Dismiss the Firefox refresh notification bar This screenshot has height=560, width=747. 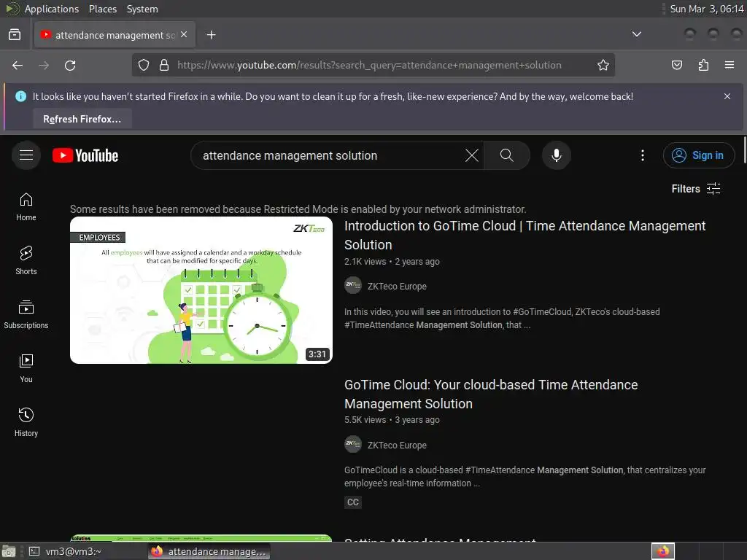[x=727, y=96]
